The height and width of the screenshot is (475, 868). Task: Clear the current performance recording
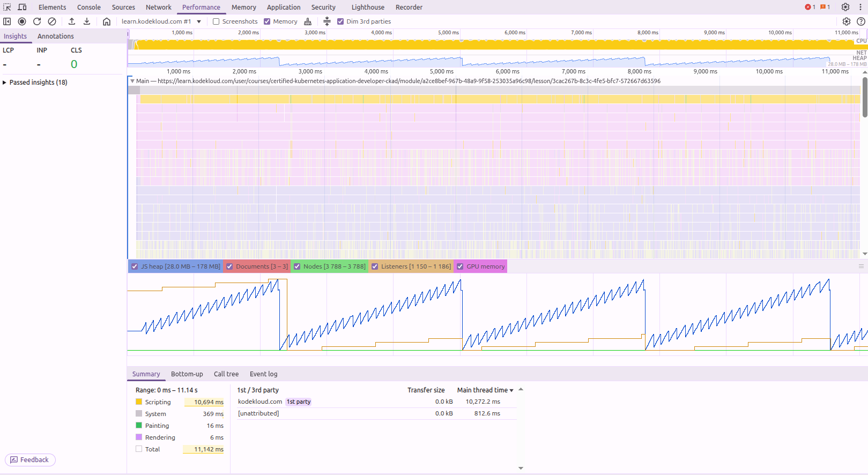pyautogui.click(x=52, y=21)
